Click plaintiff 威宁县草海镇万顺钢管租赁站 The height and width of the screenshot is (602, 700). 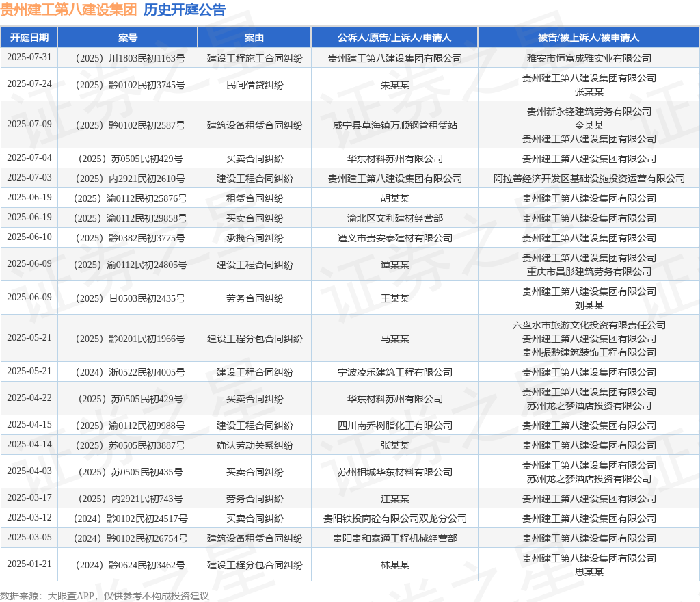[394, 125]
